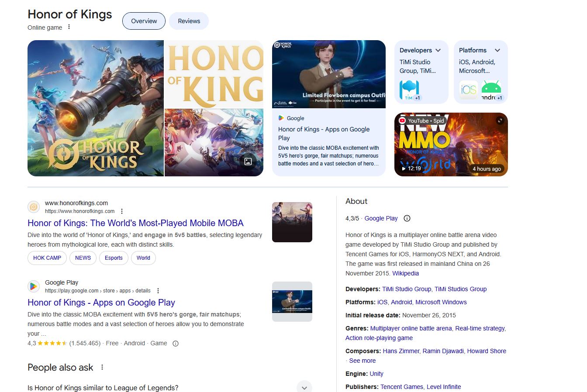The height and width of the screenshot is (392, 587).
Task: Open the Google Play result thumbnail
Action: (292, 302)
